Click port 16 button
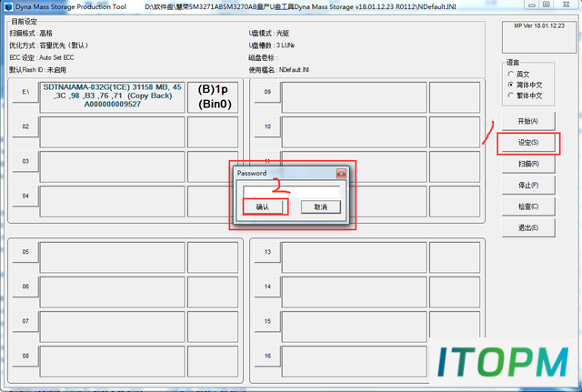The height and width of the screenshot is (392, 582). (x=267, y=356)
